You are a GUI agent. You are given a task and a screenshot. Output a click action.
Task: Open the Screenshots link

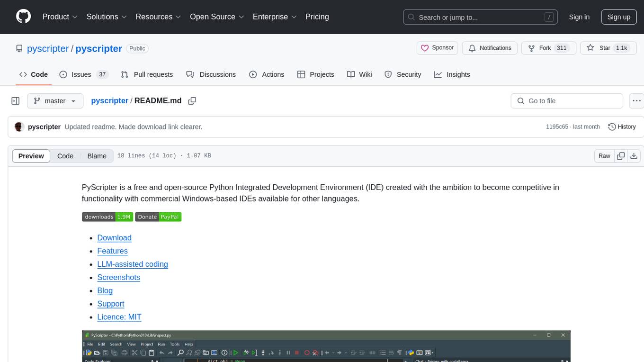tap(119, 278)
